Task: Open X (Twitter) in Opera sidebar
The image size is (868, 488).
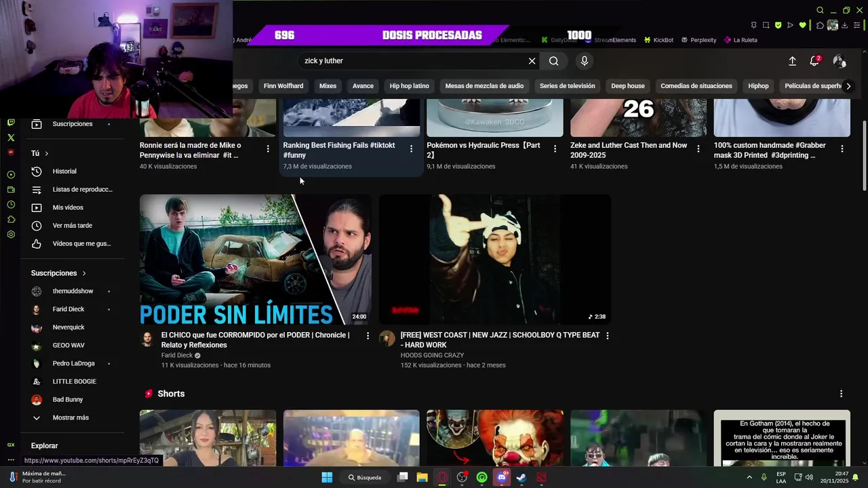Action: pos(11,138)
